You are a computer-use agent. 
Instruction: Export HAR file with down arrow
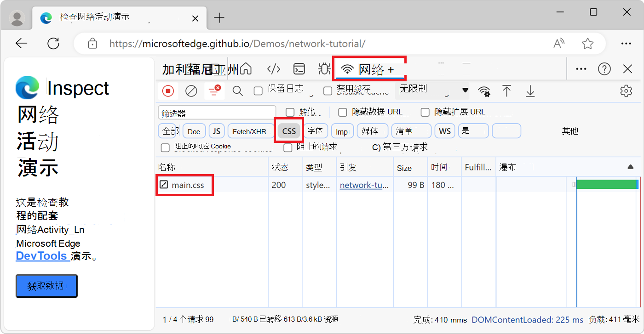(530, 91)
